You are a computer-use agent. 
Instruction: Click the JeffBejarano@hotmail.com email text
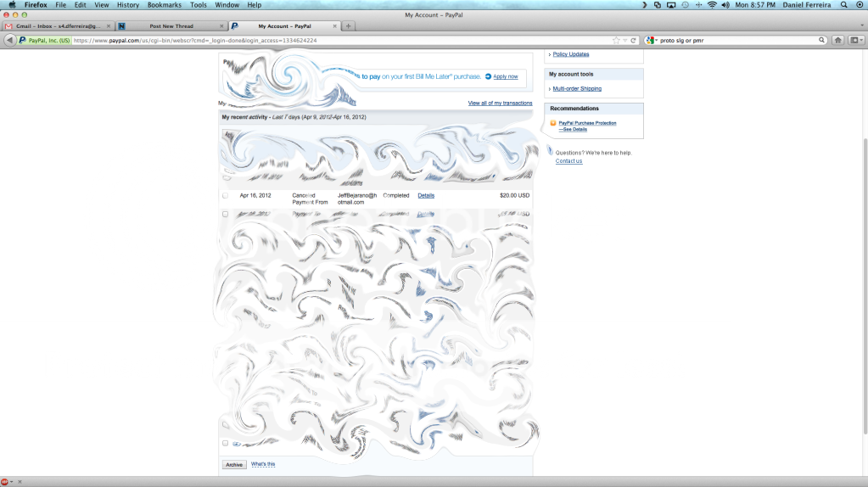pos(357,199)
